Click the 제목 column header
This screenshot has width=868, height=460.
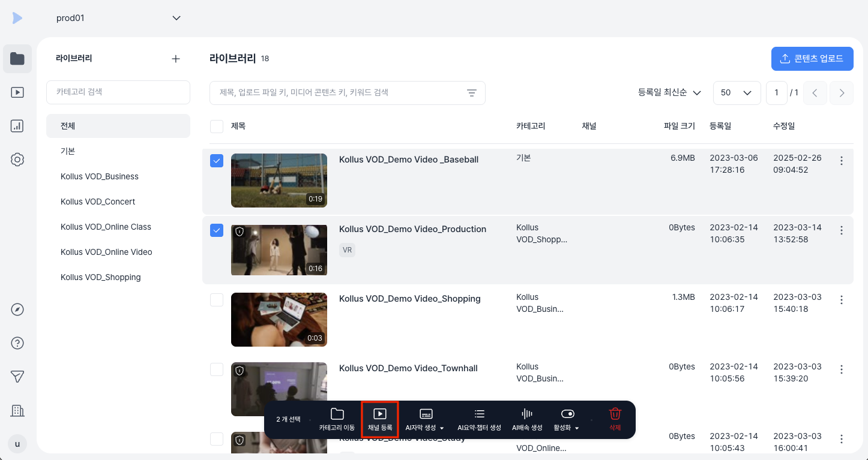[x=238, y=126]
